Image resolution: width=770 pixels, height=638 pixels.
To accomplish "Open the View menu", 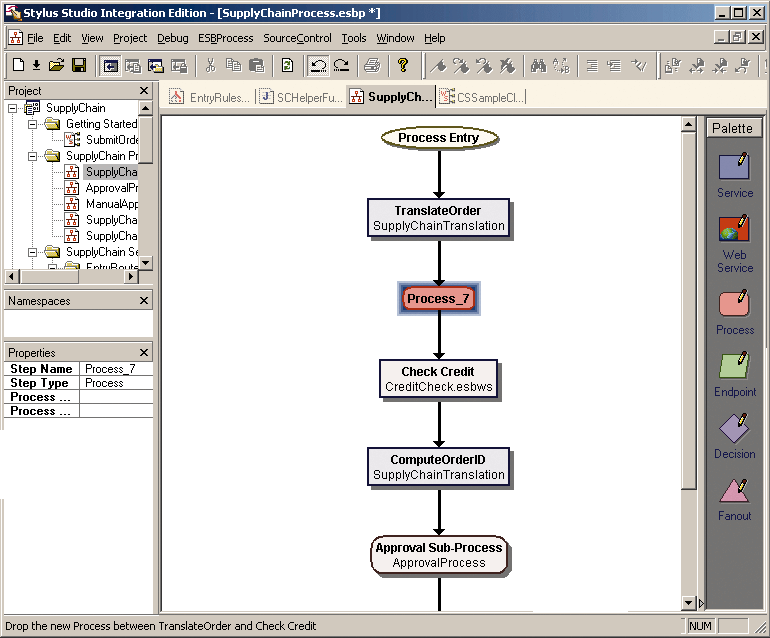I will (x=92, y=38).
